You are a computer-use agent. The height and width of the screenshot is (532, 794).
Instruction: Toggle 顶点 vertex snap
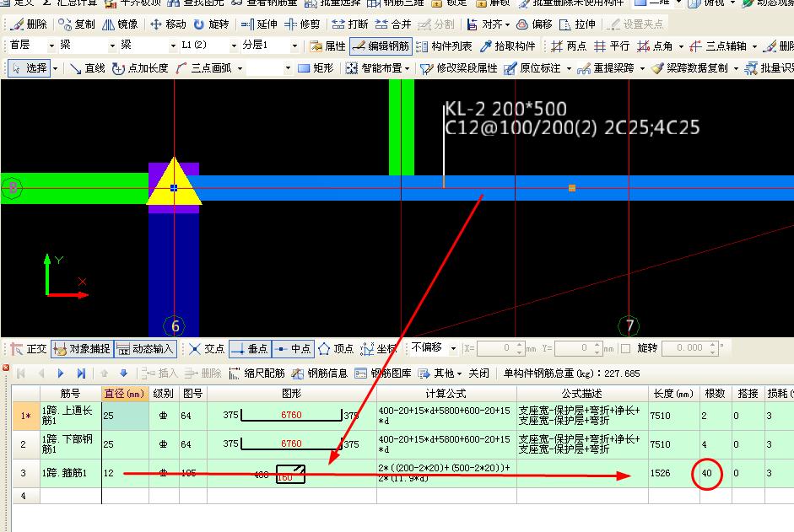(x=335, y=349)
